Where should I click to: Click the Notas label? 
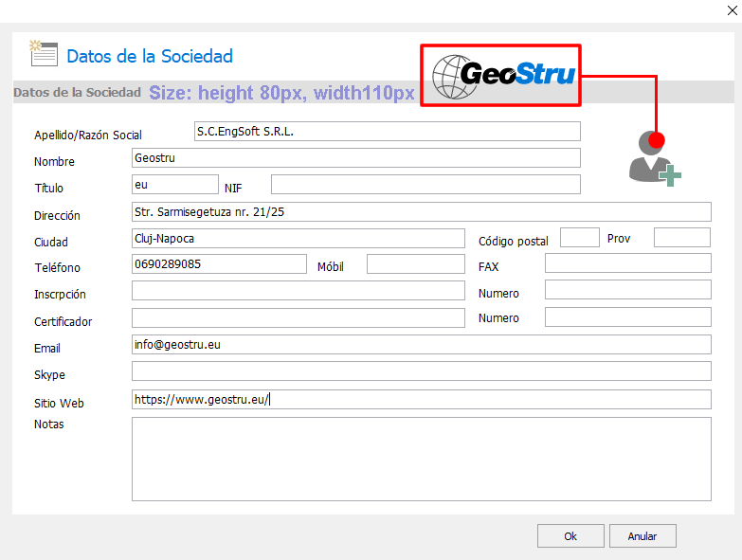[x=49, y=424]
